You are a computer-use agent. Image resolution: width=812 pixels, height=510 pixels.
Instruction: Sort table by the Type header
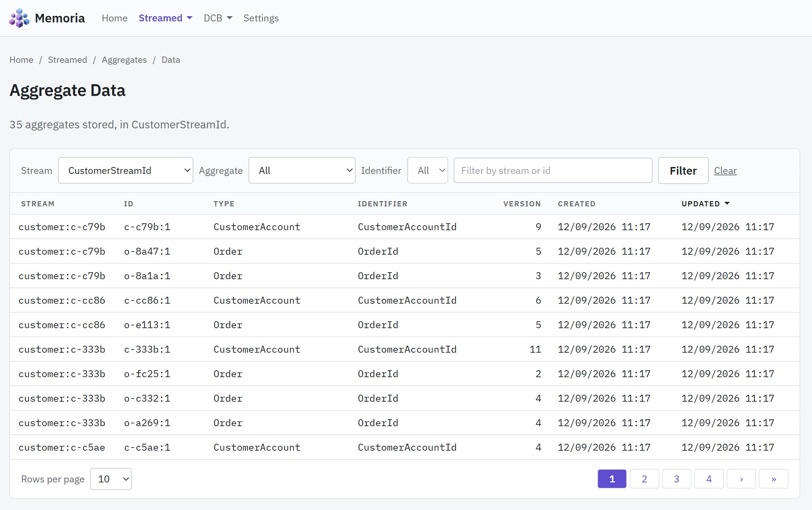(224, 204)
